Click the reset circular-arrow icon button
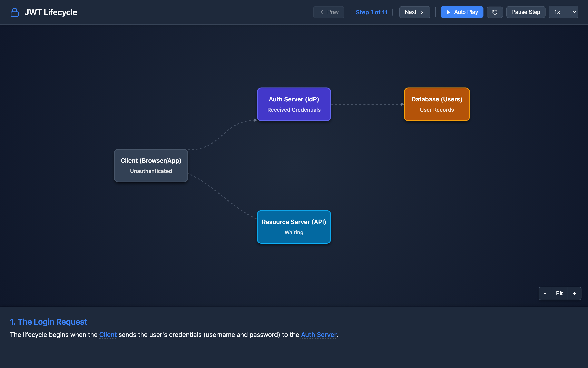Screen dimensions: 588x368 [x=495, y=12]
